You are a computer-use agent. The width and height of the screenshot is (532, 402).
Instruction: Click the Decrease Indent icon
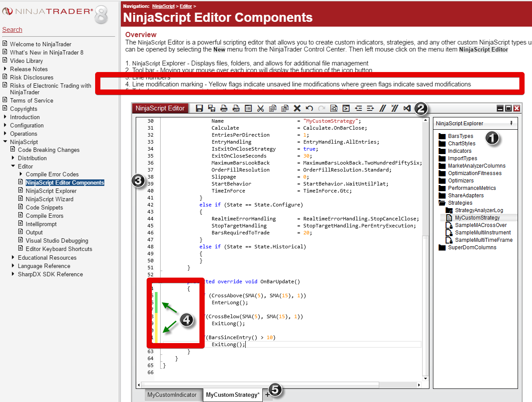358,108
